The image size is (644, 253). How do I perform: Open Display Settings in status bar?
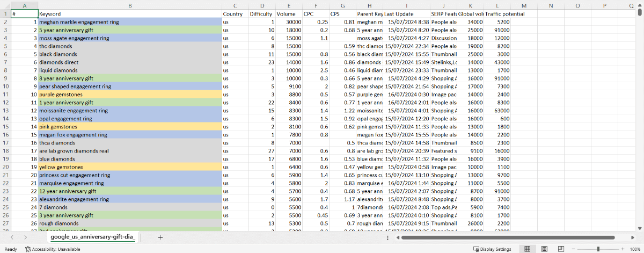pos(492,249)
